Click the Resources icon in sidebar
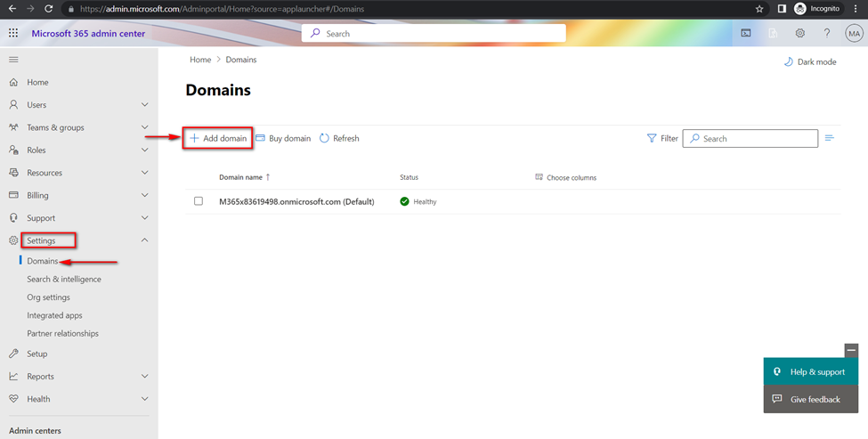Viewport: 868px width, 439px height. 14,173
